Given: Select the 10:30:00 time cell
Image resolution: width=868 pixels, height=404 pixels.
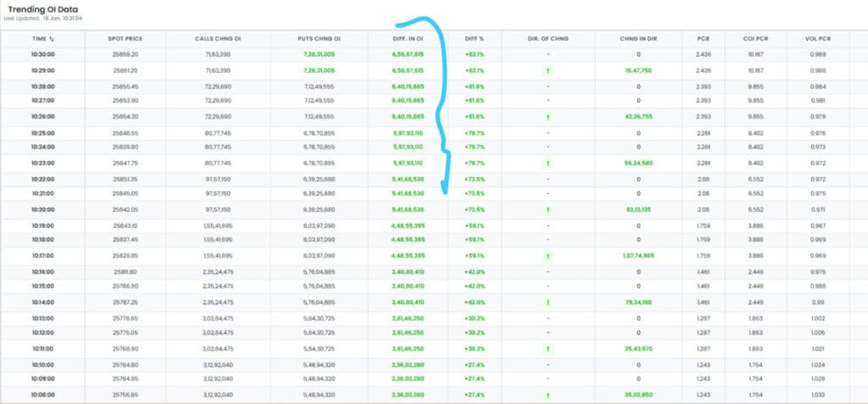Looking at the screenshot, I should 44,54.
